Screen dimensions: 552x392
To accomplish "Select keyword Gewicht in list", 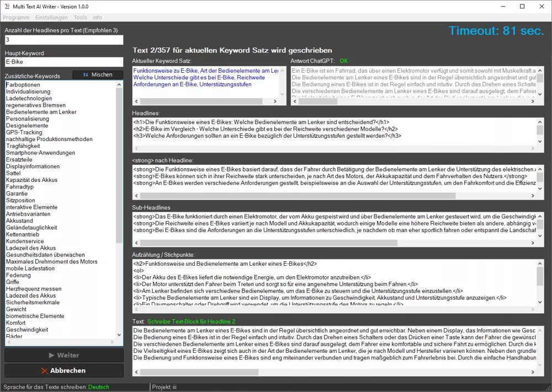I will (16, 309).
